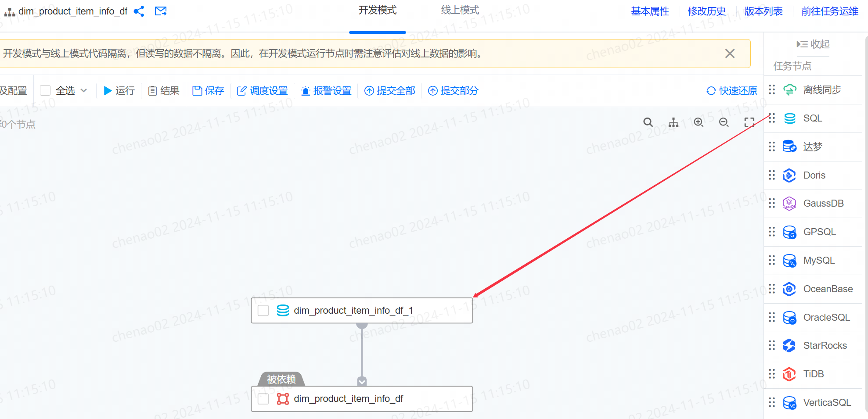The image size is (868, 419).
Task: Select the MySQL node icon
Action: [789, 261]
